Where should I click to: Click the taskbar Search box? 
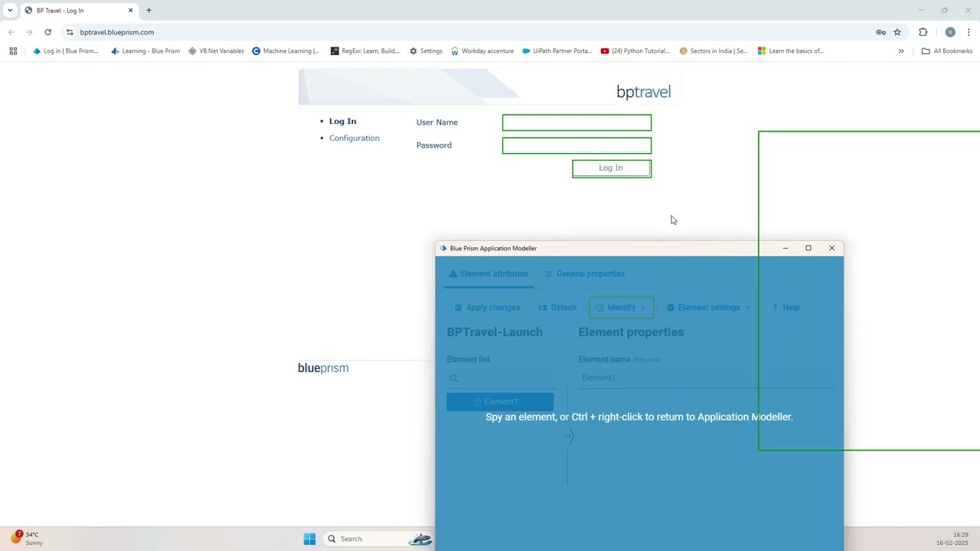coord(379,539)
